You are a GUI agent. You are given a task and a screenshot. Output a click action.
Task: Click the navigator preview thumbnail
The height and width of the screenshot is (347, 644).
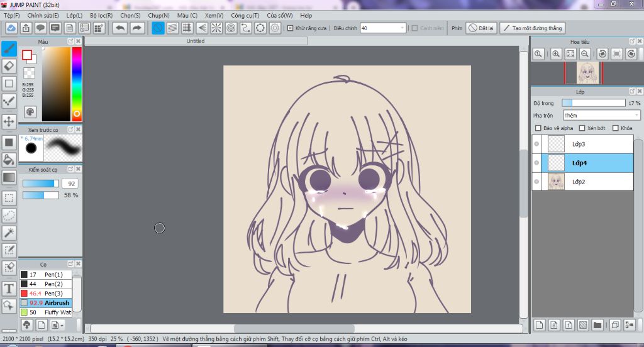(587, 73)
